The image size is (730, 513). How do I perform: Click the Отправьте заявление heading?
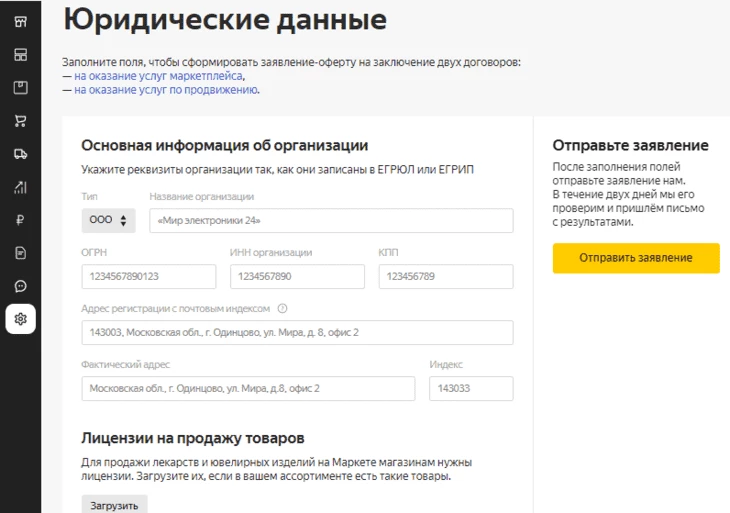pos(630,145)
